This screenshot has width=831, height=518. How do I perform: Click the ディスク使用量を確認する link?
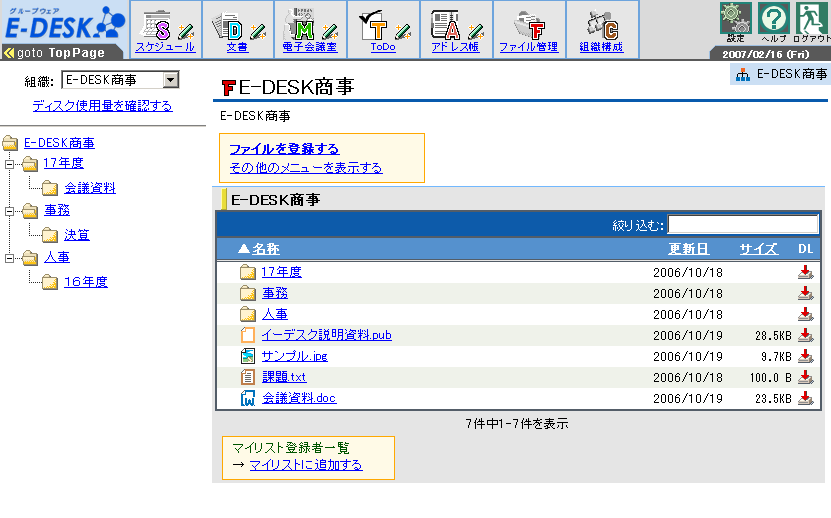102,106
